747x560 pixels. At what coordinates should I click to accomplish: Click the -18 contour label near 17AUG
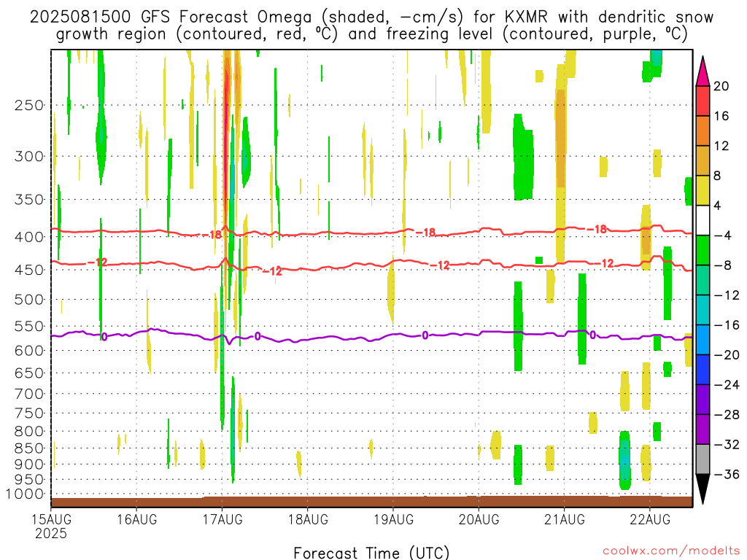213,234
